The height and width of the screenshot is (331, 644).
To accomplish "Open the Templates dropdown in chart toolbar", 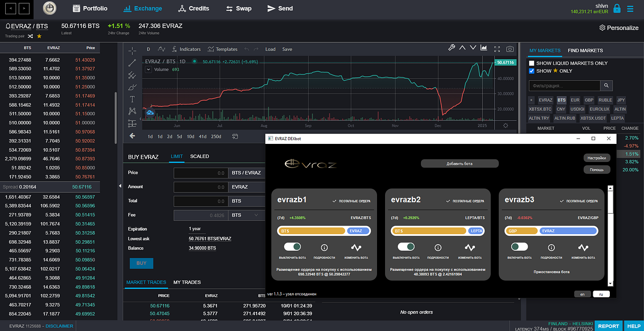I will [222, 49].
